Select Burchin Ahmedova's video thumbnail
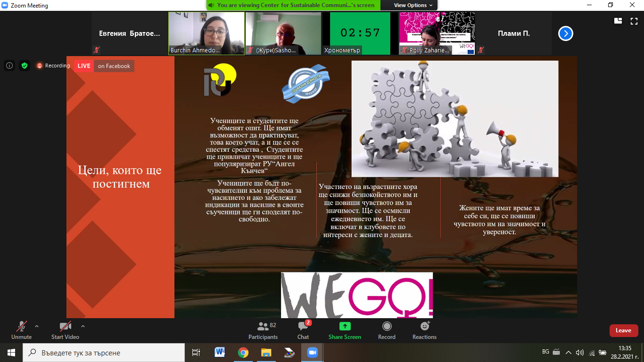The image size is (644, 362). coord(206,33)
